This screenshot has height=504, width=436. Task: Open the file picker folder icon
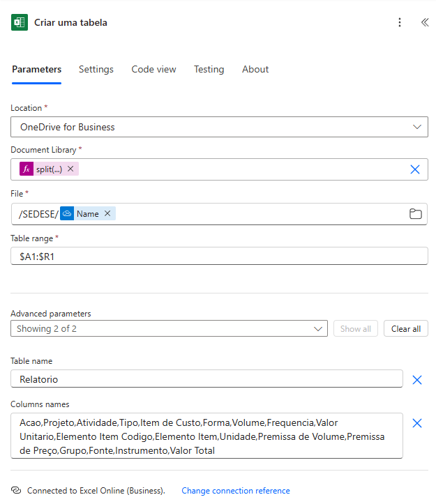click(415, 214)
